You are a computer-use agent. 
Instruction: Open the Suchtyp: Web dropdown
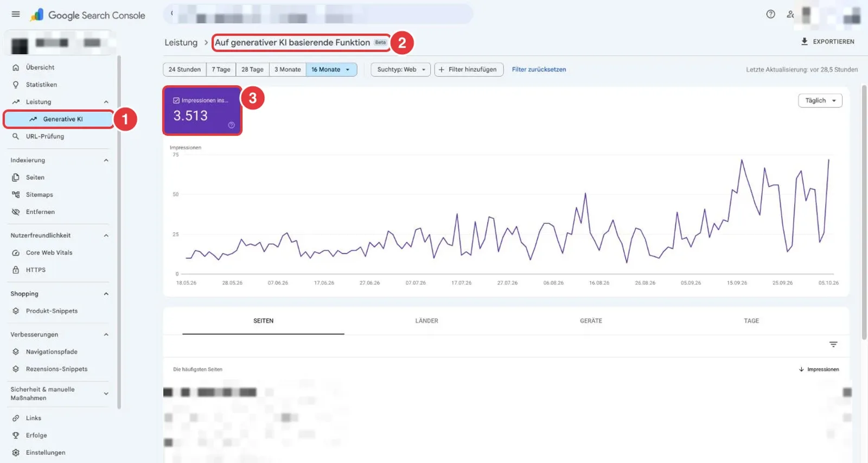coord(401,69)
